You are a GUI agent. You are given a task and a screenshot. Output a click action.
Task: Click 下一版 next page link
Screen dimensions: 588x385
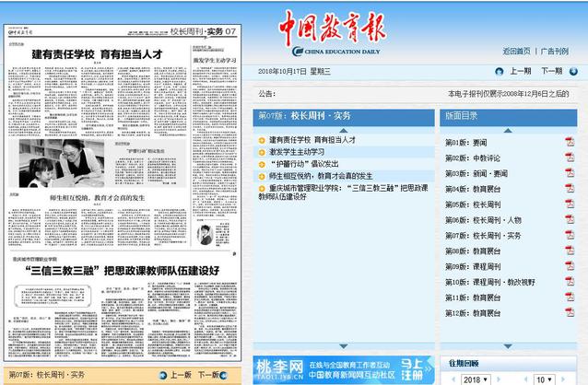[x=208, y=375]
